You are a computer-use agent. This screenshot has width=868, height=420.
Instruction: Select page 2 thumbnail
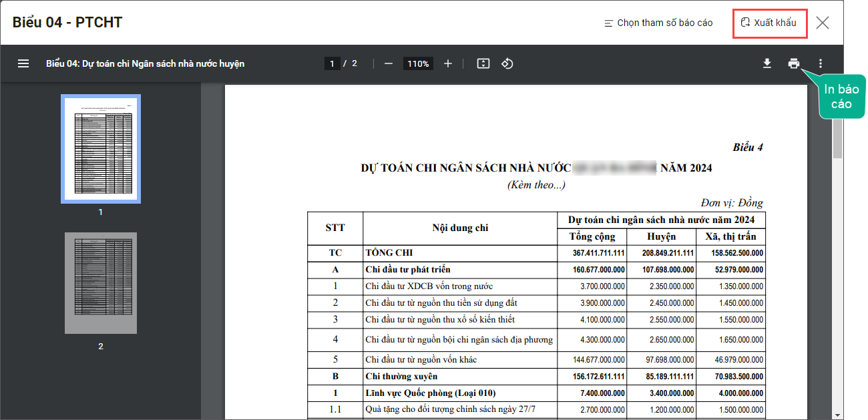pyautogui.click(x=101, y=283)
